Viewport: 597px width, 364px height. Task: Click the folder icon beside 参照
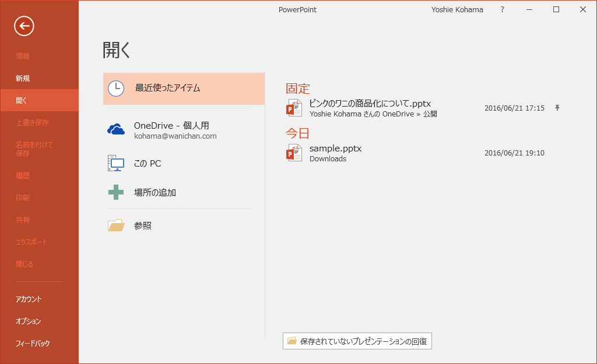pos(116,225)
